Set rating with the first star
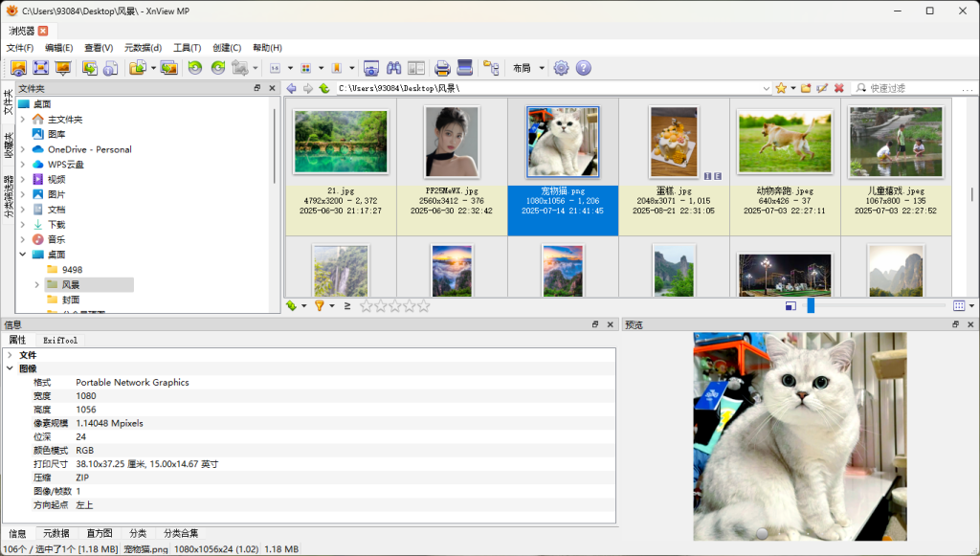Screen dimensions: 980x556 click(x=367, y=306)
